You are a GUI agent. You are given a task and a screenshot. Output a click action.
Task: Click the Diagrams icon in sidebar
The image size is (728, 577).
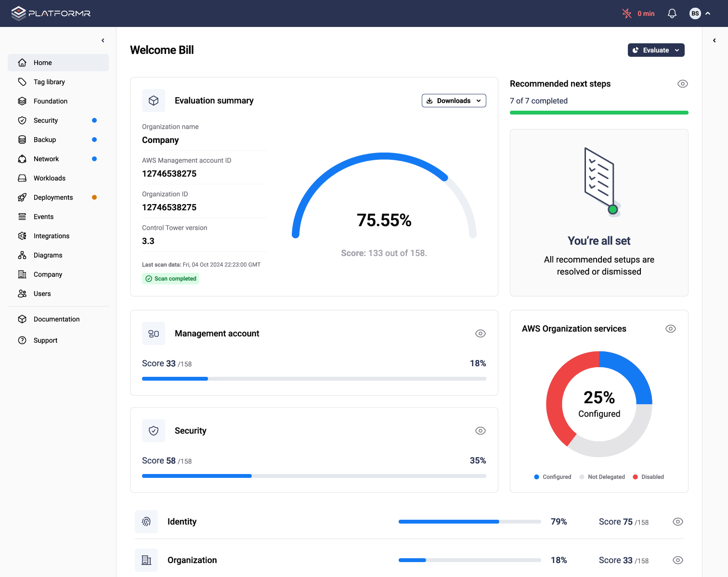(x=22, y=255)
